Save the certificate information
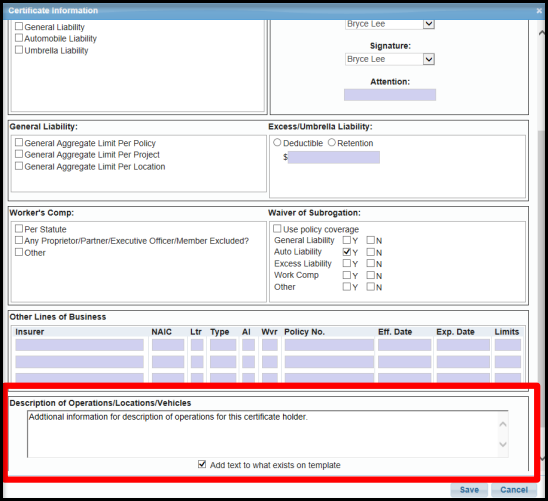Viewport: 548px width, 501px height. click(x=469, y=490)
